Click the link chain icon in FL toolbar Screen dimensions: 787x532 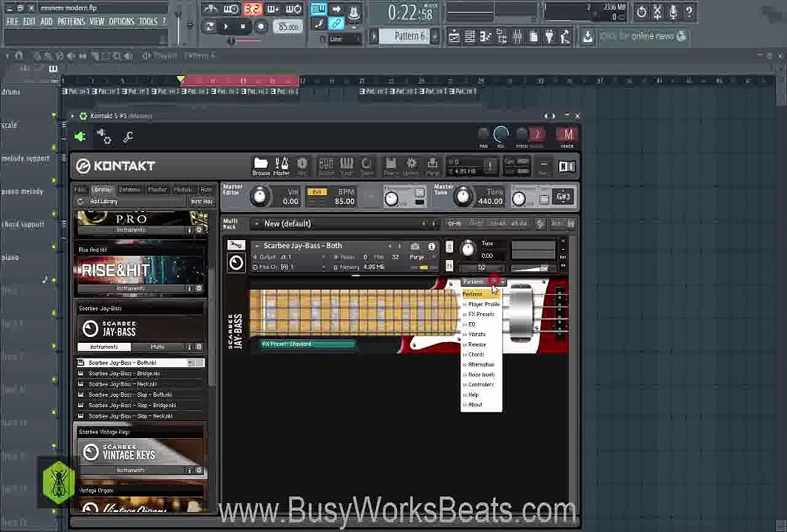point(335,23)
